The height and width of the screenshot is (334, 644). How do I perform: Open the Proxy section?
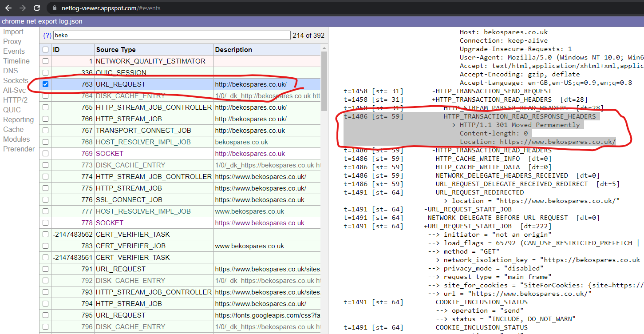[x=12, y=42]
